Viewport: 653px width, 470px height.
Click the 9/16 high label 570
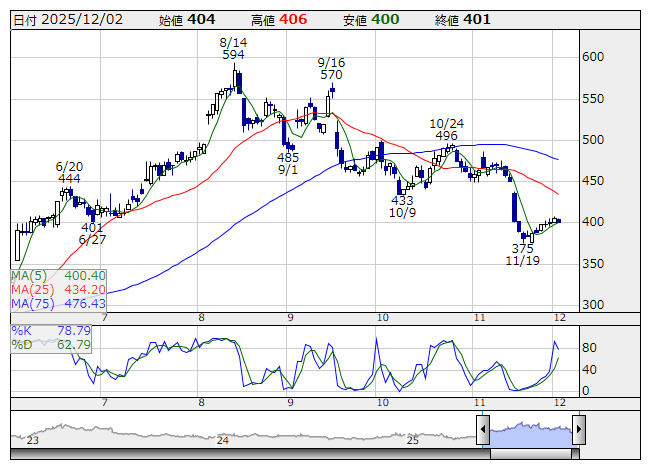(x=331, y=74)
